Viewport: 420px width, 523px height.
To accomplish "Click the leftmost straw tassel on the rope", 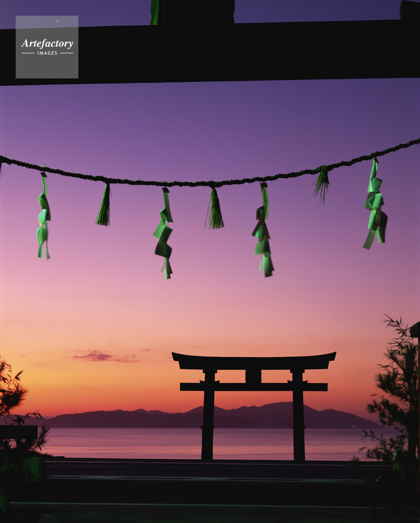I will (104, 207).
